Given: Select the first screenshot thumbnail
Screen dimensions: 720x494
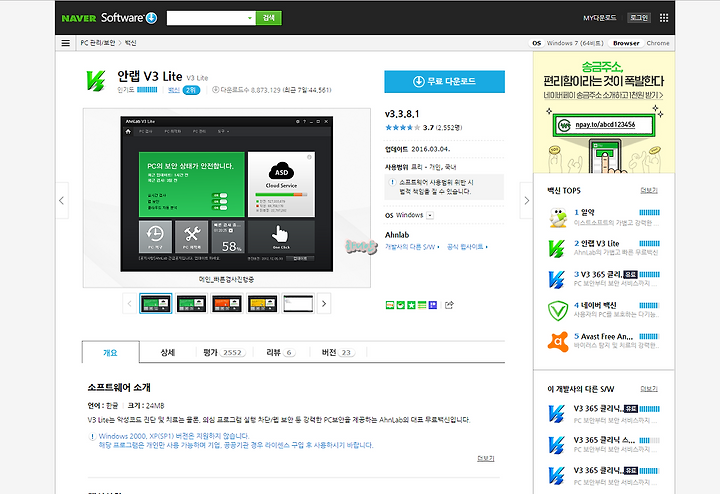Looking at the screenshot, I should (x=156, y=303).
